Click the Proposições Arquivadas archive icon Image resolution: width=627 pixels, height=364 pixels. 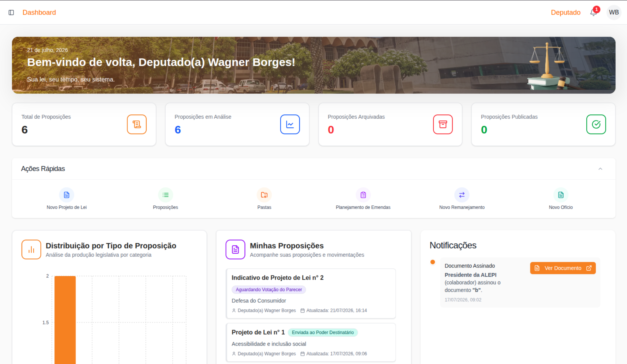[443, 124]
